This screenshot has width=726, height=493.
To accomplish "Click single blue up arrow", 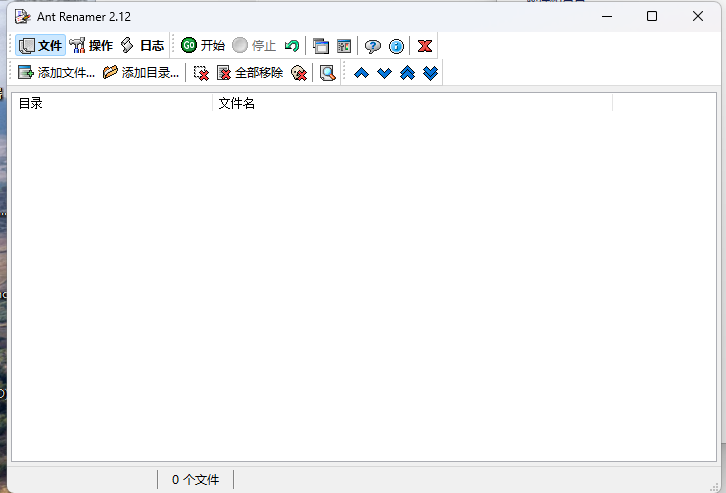I will tap(361, 73).
